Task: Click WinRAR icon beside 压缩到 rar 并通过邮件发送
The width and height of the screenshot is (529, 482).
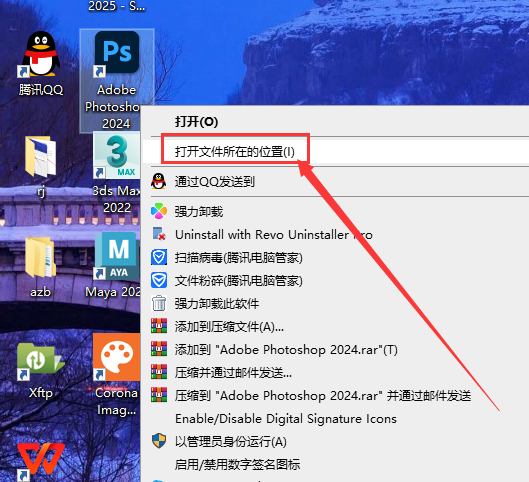Action: point(159,395)
